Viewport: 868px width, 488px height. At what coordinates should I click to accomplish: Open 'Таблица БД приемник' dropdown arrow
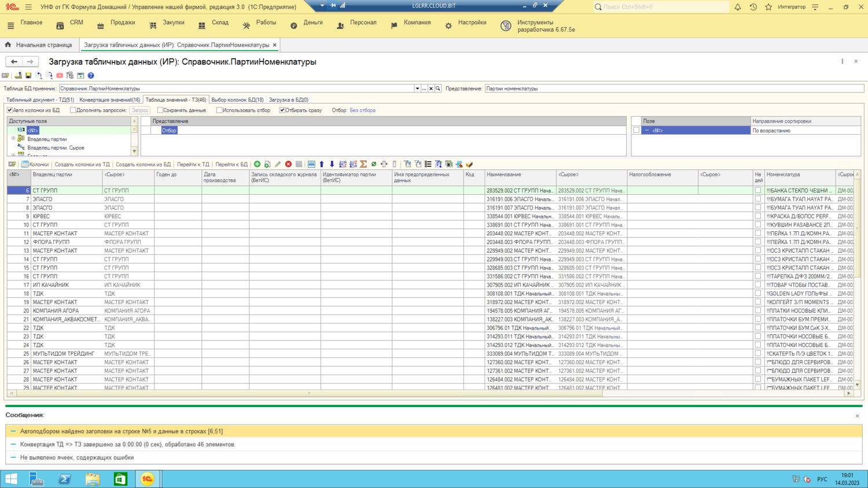coord(417,88)
